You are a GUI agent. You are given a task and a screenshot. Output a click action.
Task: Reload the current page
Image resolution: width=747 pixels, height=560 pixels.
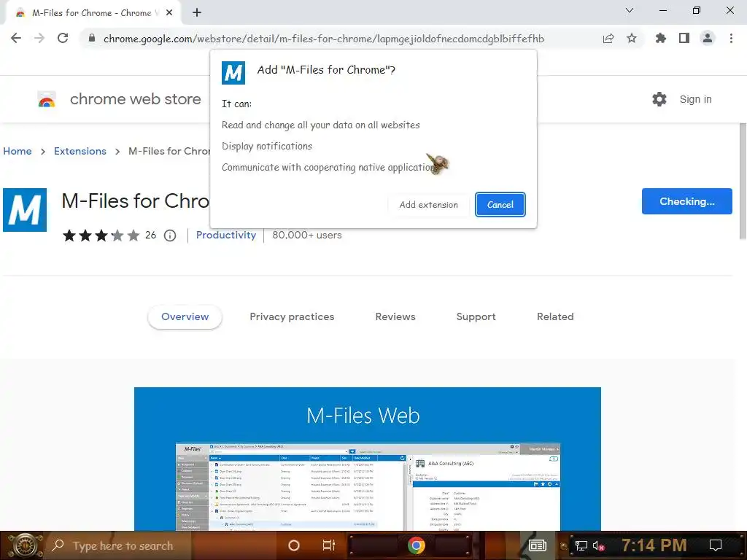pyautogui.click(x=63, y=38)
